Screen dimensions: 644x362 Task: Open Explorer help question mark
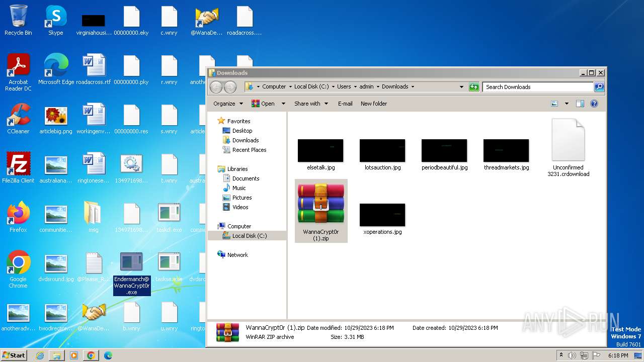pyautogui.click(x=594, y=104)
